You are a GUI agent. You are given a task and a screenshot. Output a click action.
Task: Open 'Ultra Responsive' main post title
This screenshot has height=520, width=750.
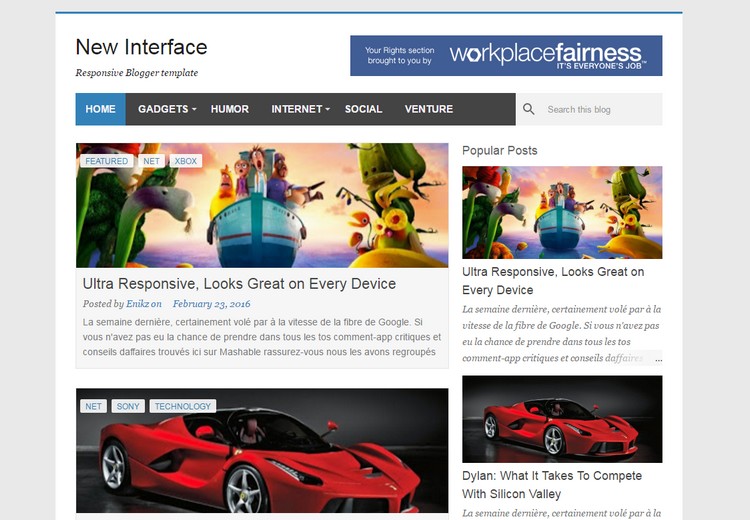point(239,284)
